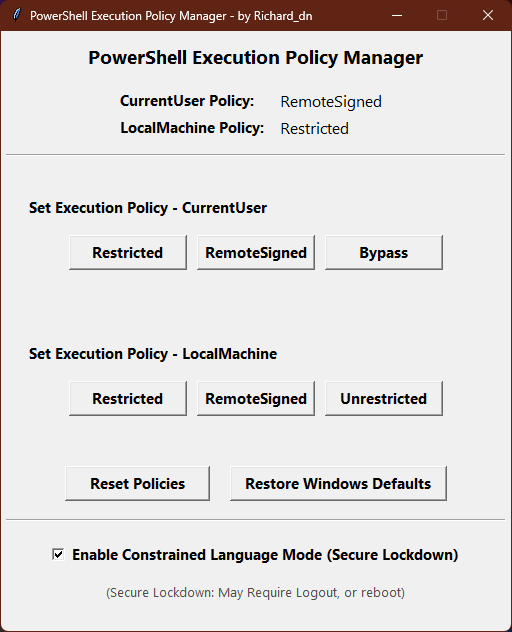
Task: Click the PowerShell Execution Policy Manager heading
Action: click(x=256, y=58)
